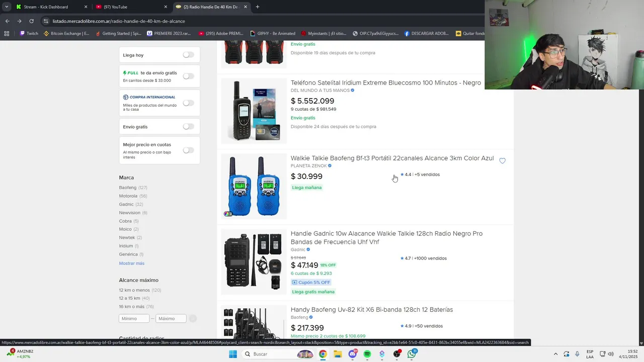
Task: Open PLANETA ZENOK seller link
Action: pyautogui.click(x=308, y=166)
